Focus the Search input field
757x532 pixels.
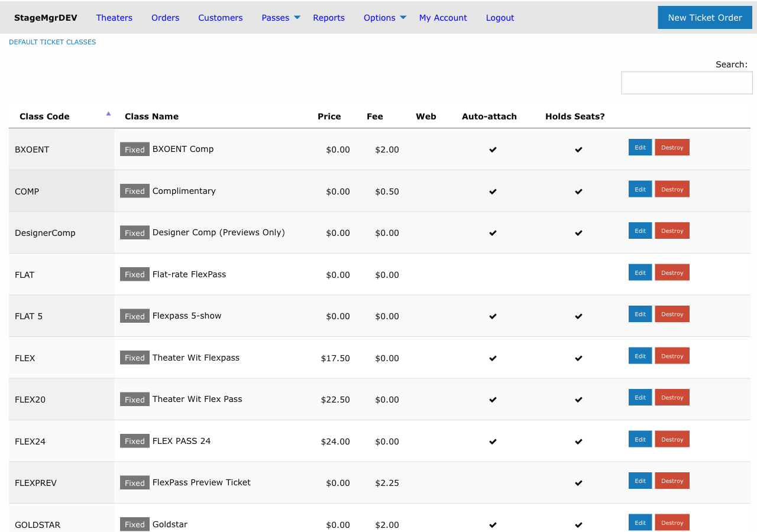[x=687, y=83]
